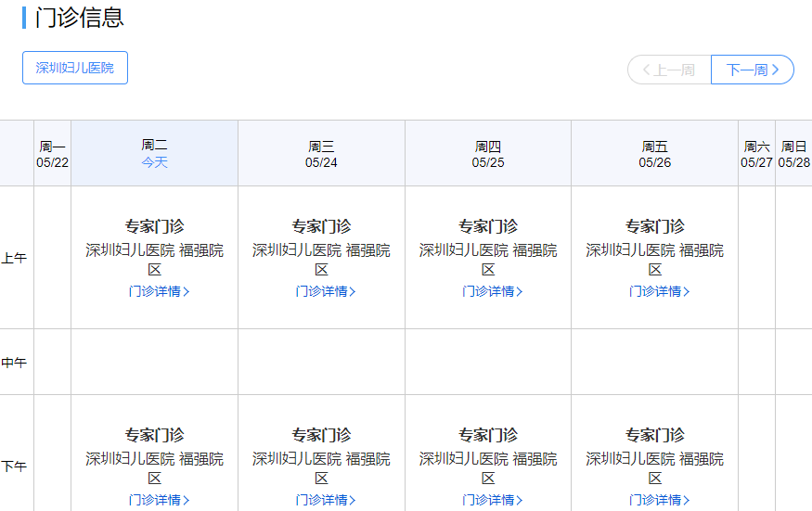Screen dimensions: 812x511
Task: Click the empty 中午 cell under 周三
Action: coord(321,362)
